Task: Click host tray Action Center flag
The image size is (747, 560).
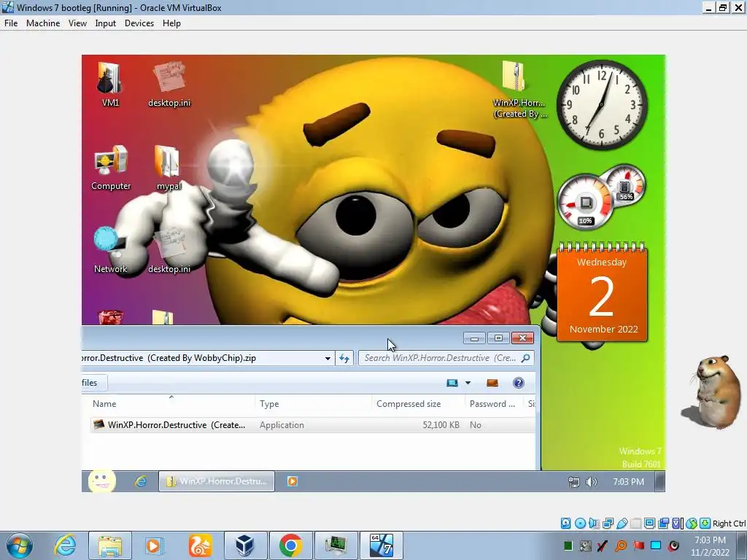Action: [x=638, y=545]
